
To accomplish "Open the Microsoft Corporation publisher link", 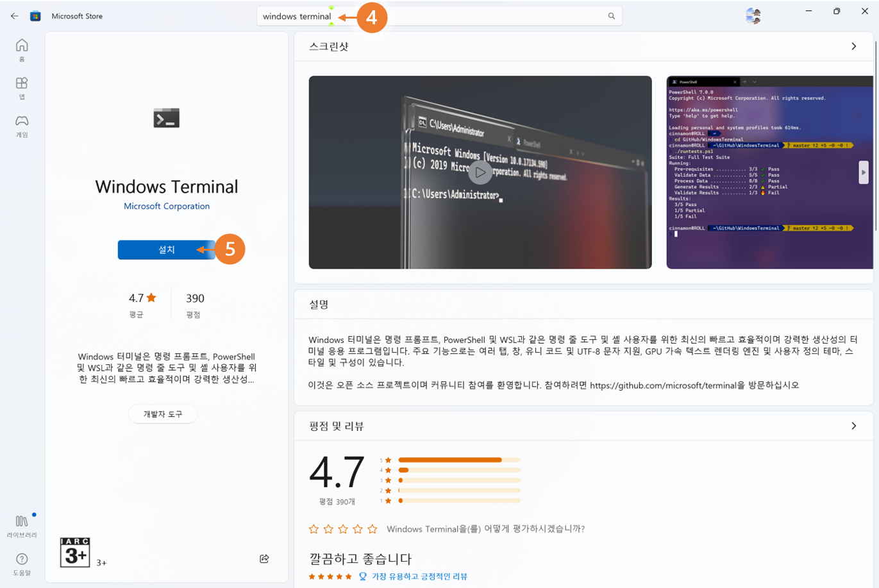I will tap(167, 206).
